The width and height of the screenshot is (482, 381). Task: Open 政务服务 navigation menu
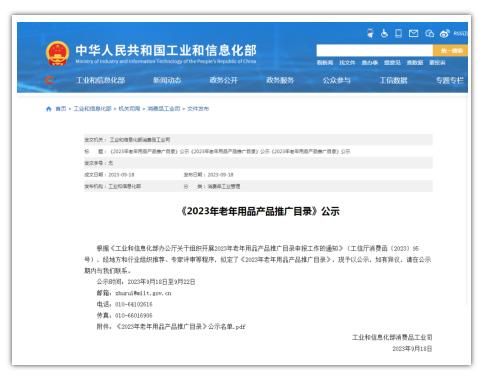tap(280, 80)
